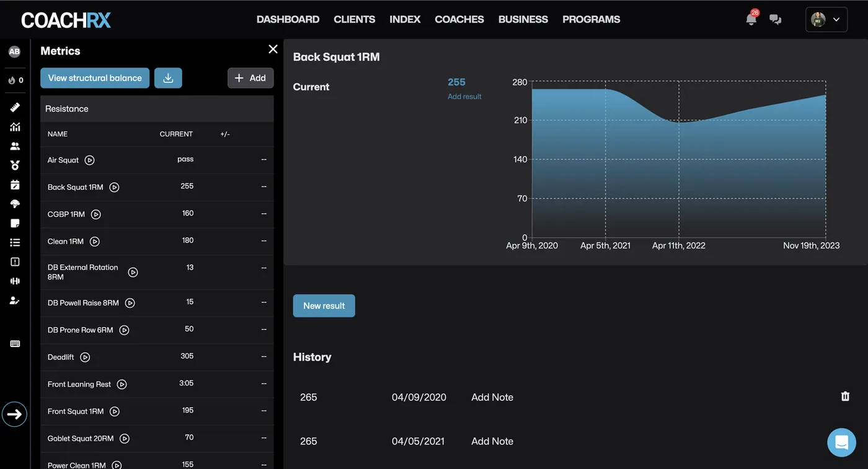Play the Goblet Squat 20RM video icon

point(124,439)
